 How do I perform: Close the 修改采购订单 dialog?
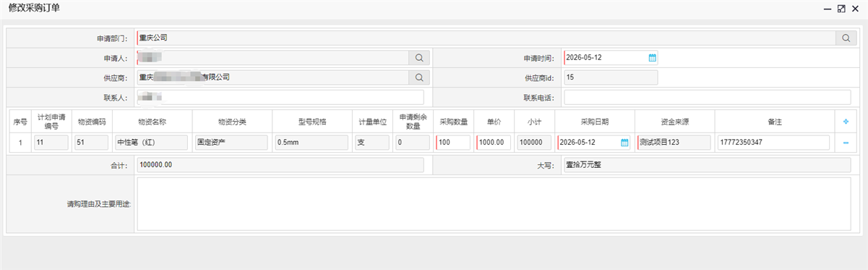(855, 8)
